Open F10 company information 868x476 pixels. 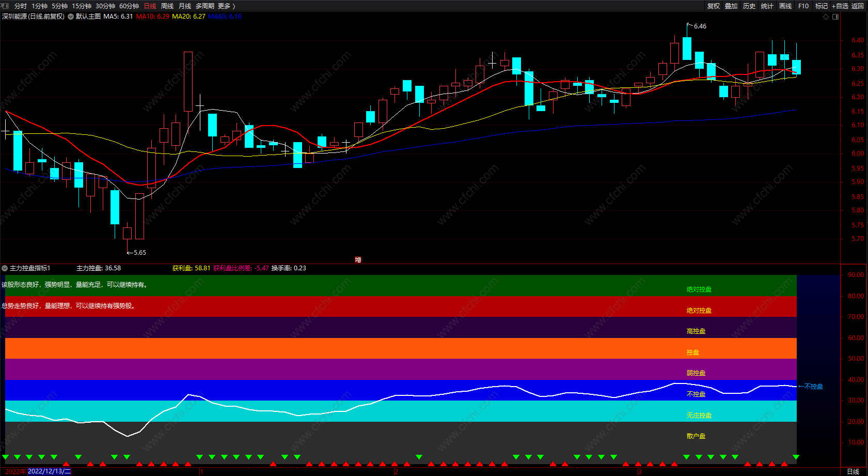click(x=803, y=6)
